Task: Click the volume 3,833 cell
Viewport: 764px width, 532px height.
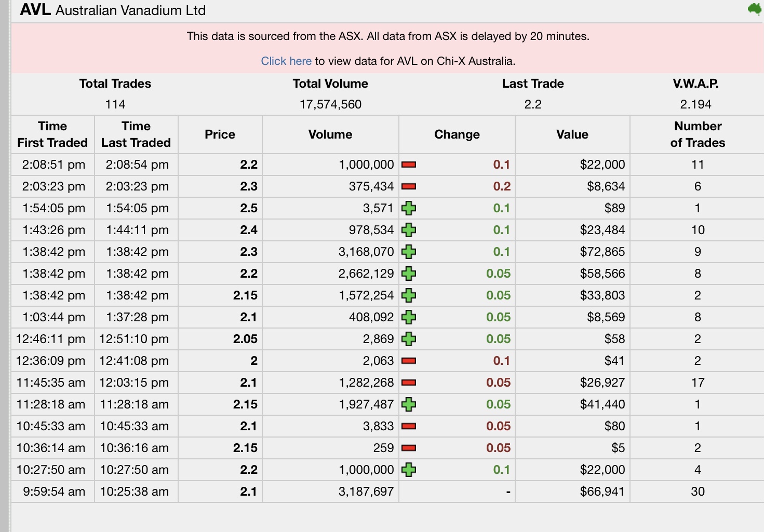Action: click(x=330, y=426)
